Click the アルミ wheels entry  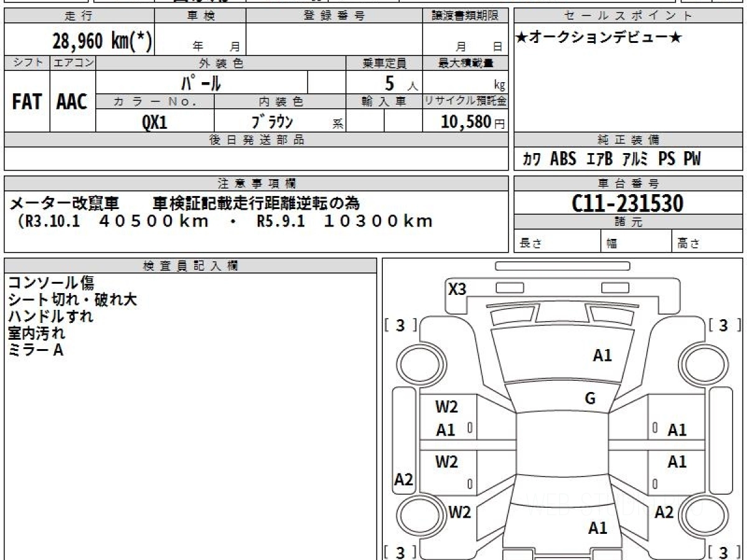coord(635,159)
